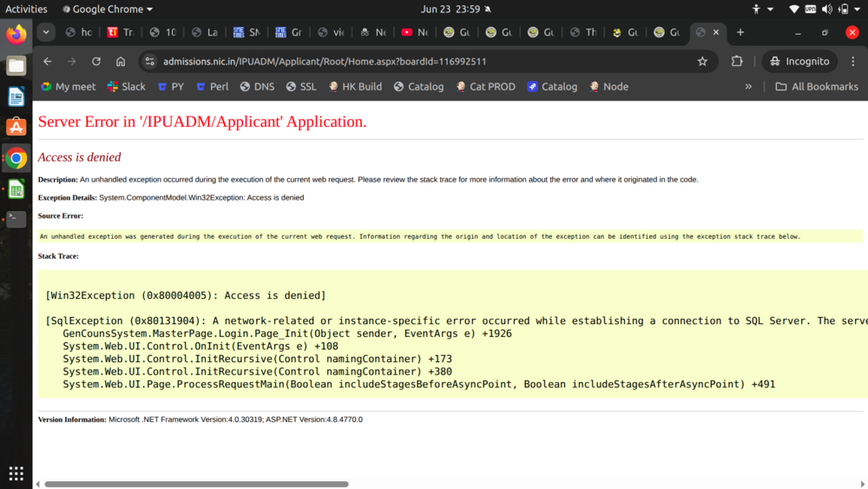Open the tab search dropdown

pos(46,32)
